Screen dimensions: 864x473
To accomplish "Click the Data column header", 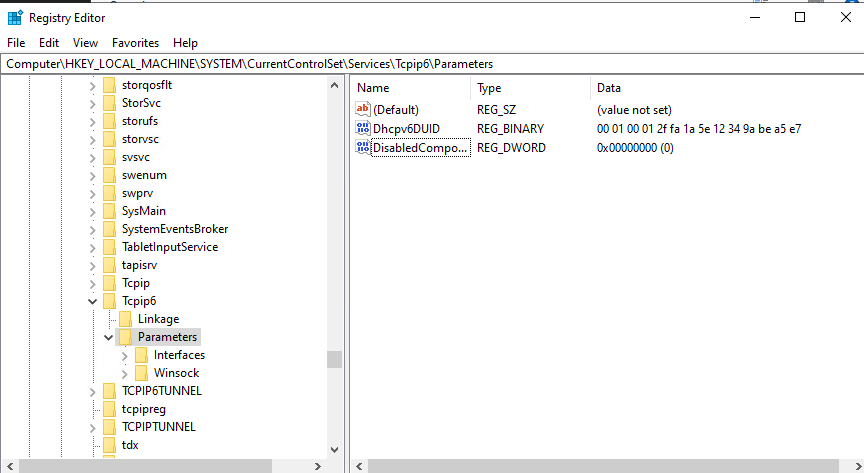I will click(x=700, y=88).
